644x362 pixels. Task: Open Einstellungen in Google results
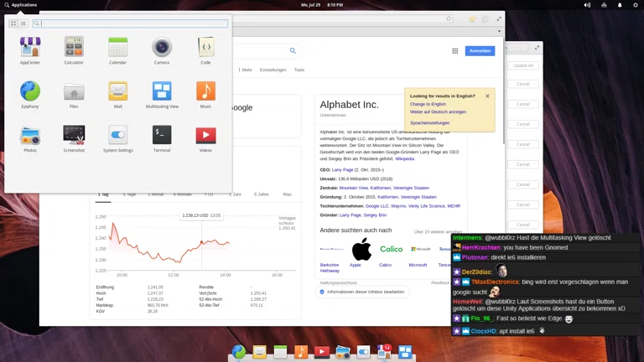point(273,70)
